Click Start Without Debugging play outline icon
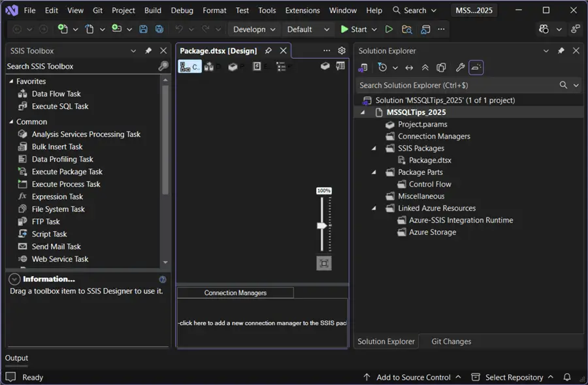 [x=389, y=29]
